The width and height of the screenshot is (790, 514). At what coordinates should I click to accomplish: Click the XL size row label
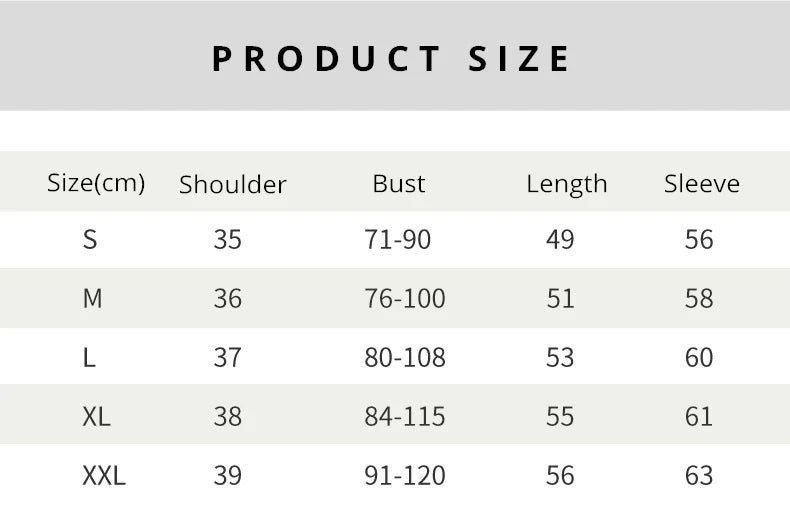point(96,416)
